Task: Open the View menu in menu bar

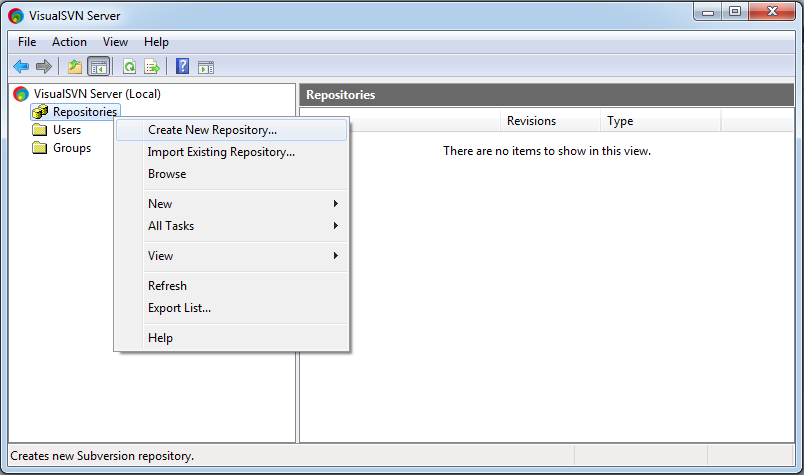Action: pos(115,42)
